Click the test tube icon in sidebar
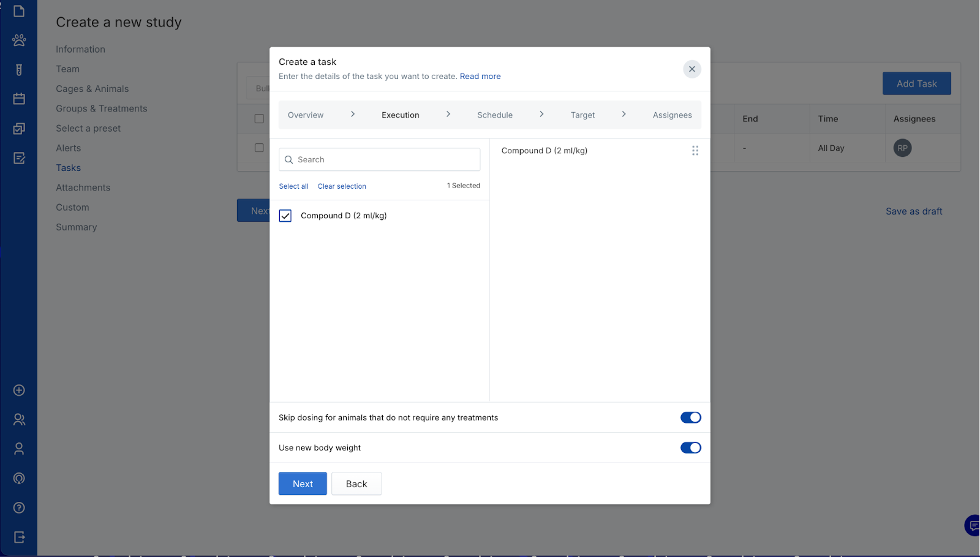Image resolution: width=980 pixels, height=557 pixels. pyautogui.click(x=19, y=70)
